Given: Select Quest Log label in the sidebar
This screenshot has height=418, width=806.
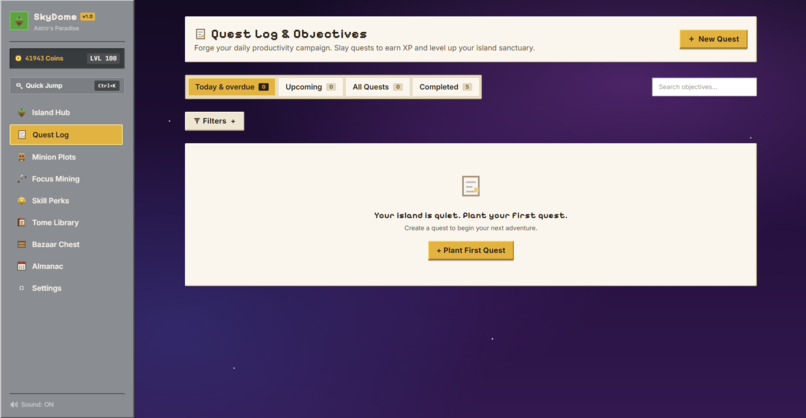Looking at the screenshot, I should tap(50, 135).
